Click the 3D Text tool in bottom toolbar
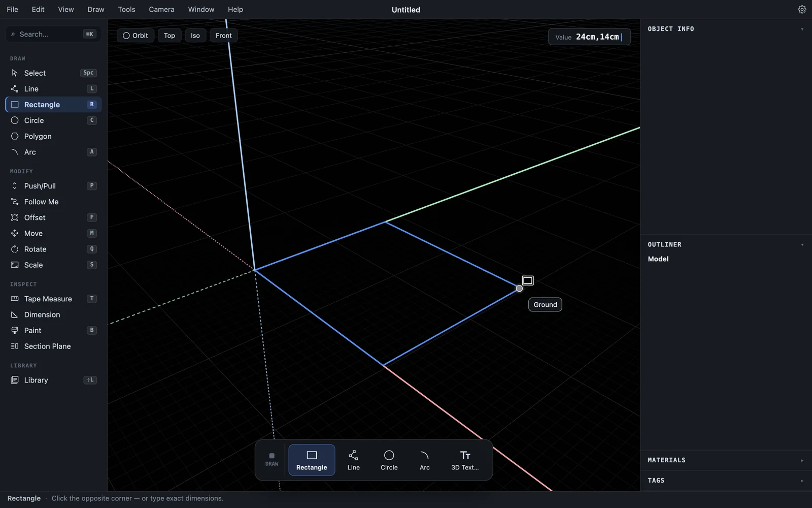The width and height of the screenshot is (812, 508). (465, 460)
